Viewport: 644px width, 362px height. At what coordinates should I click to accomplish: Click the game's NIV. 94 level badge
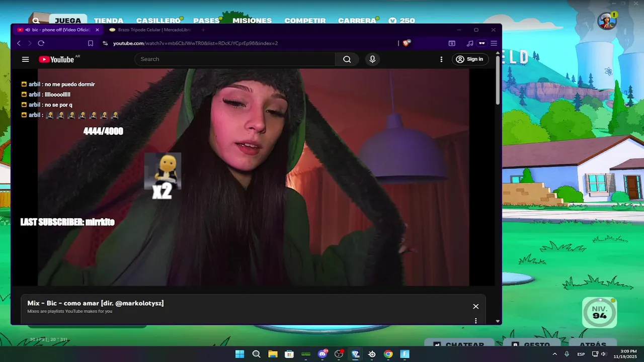(x=599, y=313)
